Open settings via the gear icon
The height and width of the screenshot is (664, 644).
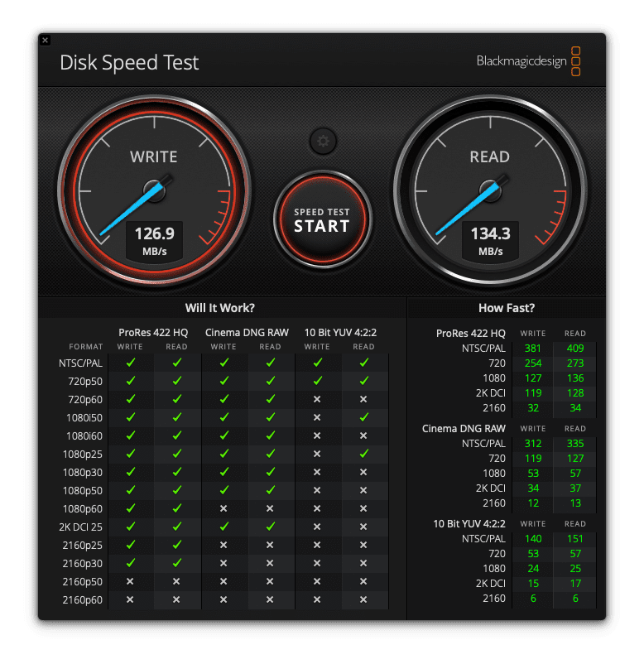point(323,141)
